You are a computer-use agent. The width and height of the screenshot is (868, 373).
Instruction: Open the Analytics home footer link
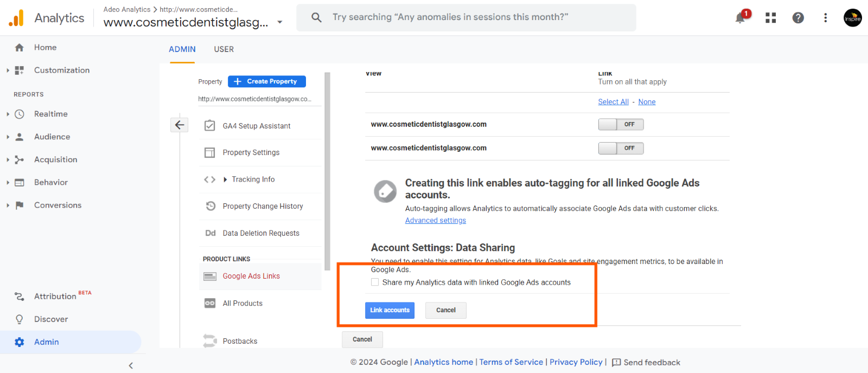(444, 362)
